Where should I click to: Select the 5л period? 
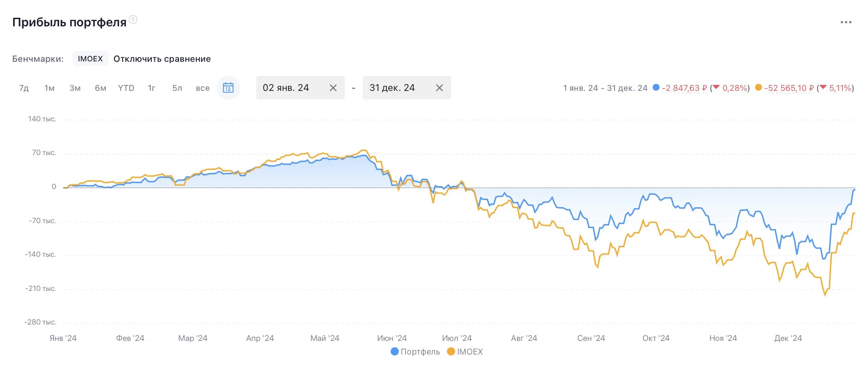pyautogui.click(x=177, y=88)
